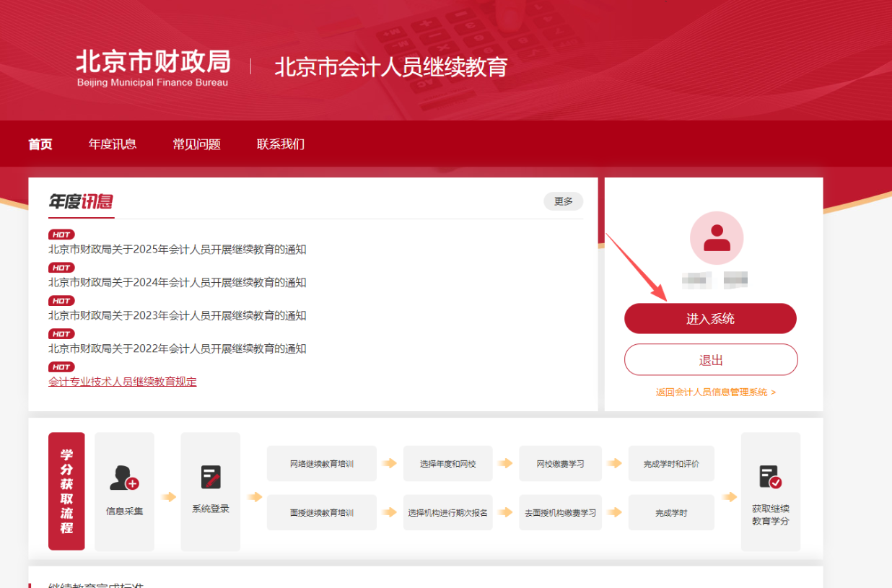Screen dimensions: 892x588
Task: Click the user avatar icon
Action: tap(717, 239)
